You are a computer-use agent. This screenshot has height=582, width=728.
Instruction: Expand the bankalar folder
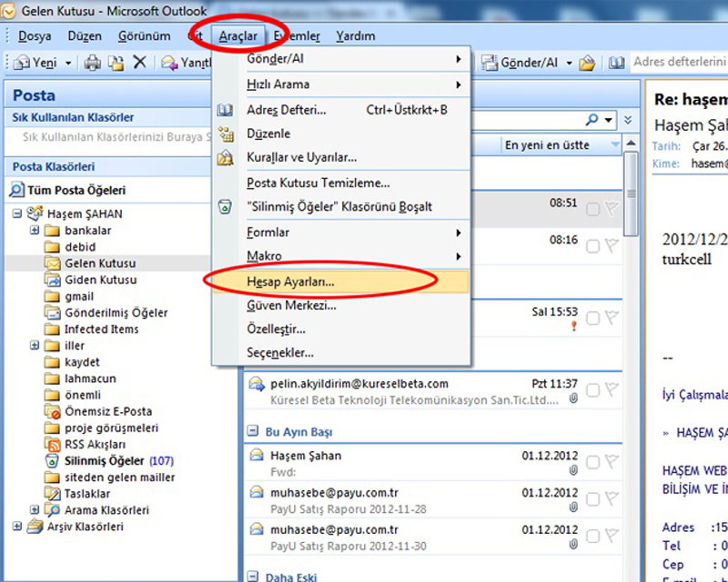click(x=34, y=230)
